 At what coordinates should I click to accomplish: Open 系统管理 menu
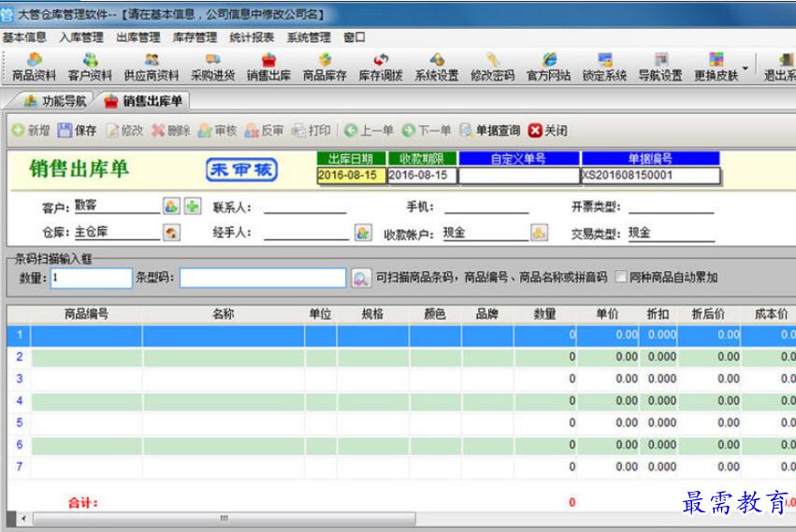pos(309,37)
